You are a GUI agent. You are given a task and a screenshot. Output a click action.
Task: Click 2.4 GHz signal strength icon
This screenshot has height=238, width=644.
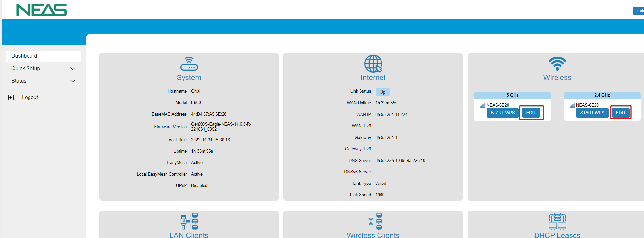pyautogui.click(x=572, y=105)
